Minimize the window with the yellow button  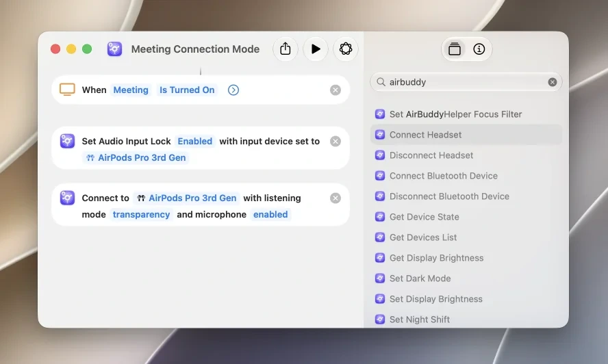click(71, 49)
